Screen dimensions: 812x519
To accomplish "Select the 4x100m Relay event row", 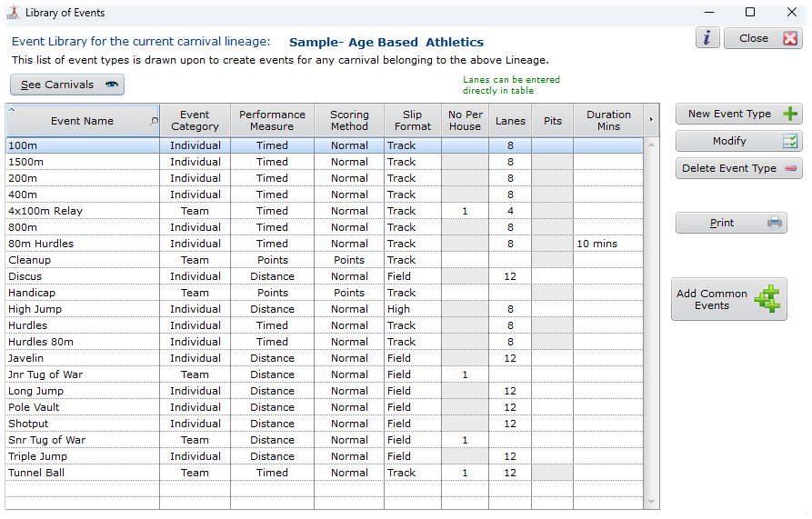I will [x=82, y=211].
